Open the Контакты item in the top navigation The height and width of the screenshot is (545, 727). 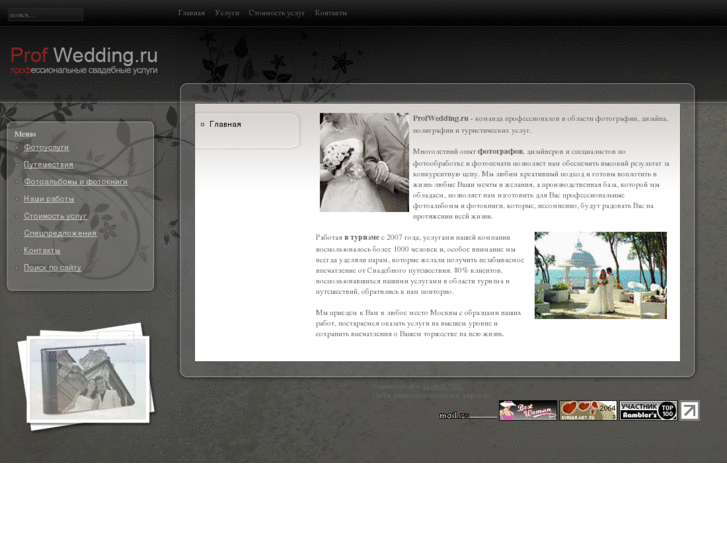(x=331, y=13)
